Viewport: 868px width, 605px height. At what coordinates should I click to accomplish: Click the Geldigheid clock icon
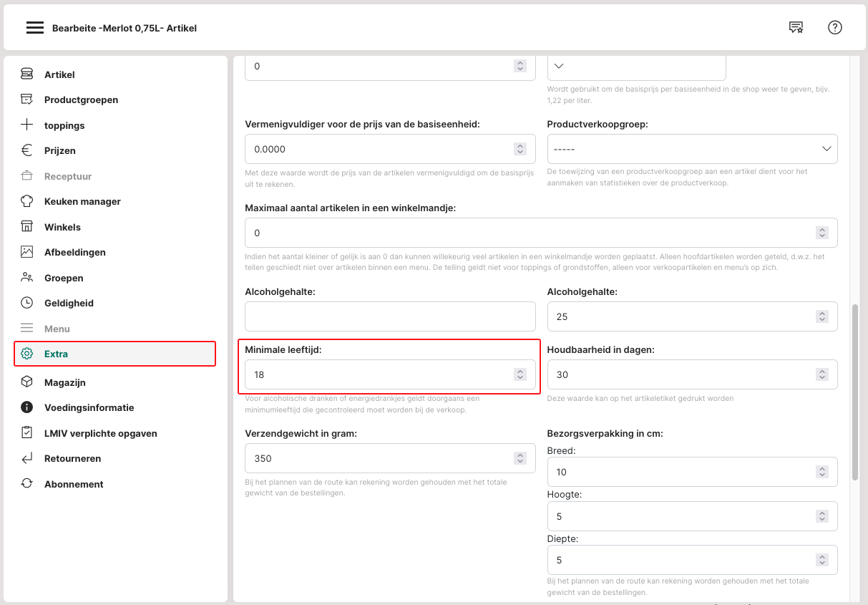click(x=27, y=303)
